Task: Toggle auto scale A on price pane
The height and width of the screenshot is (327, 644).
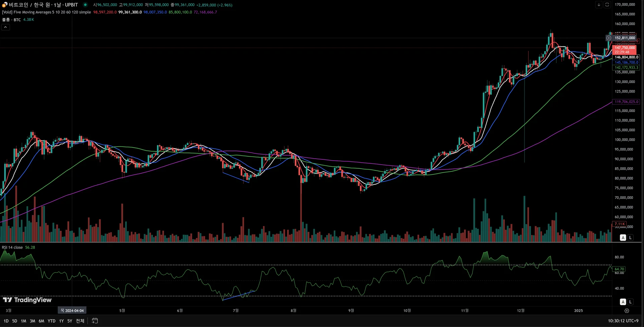Action: coord(623,237)
